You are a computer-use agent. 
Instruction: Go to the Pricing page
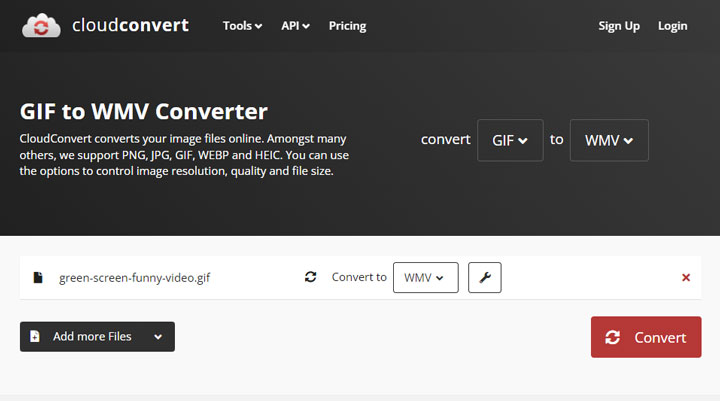(347, 26)
